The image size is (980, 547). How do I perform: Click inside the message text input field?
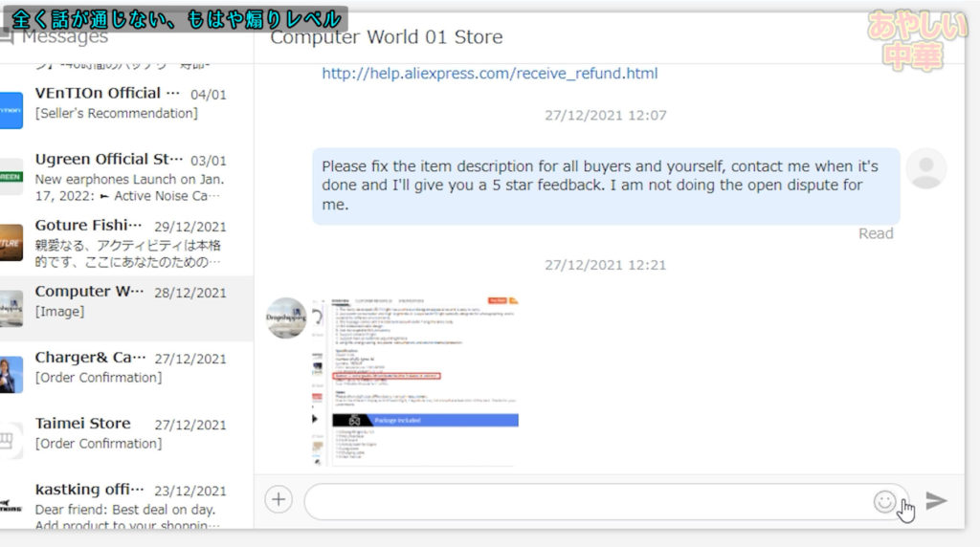(x=584, y=501)
